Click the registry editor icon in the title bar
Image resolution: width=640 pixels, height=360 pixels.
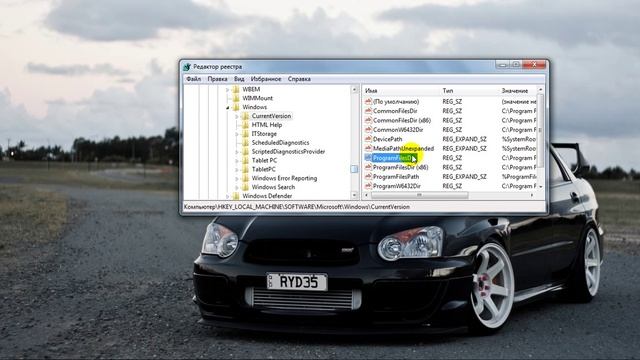point(187,67)
